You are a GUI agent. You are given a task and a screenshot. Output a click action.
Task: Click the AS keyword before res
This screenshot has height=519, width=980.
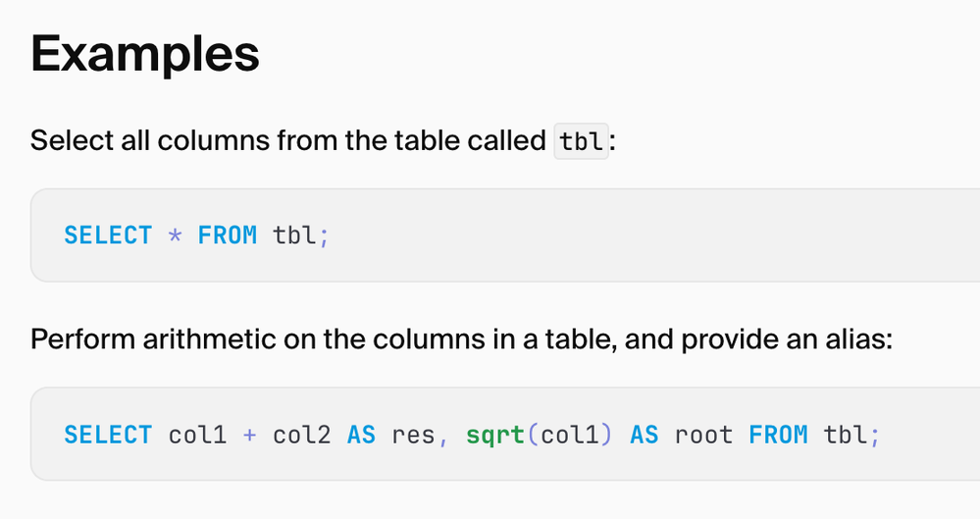coord(361,435)
